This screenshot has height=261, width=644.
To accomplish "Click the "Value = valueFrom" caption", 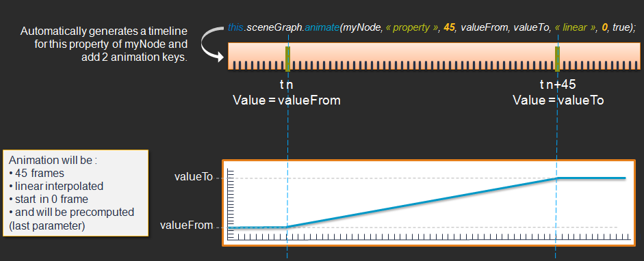I will [287, 100].
